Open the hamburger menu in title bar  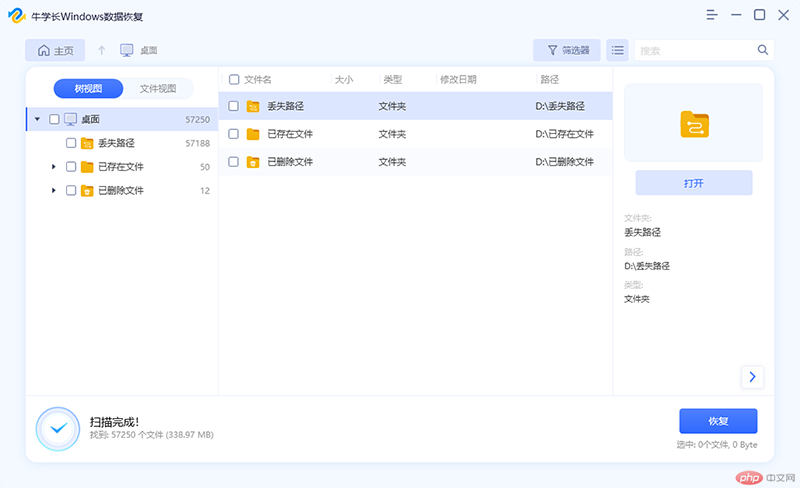712,15
